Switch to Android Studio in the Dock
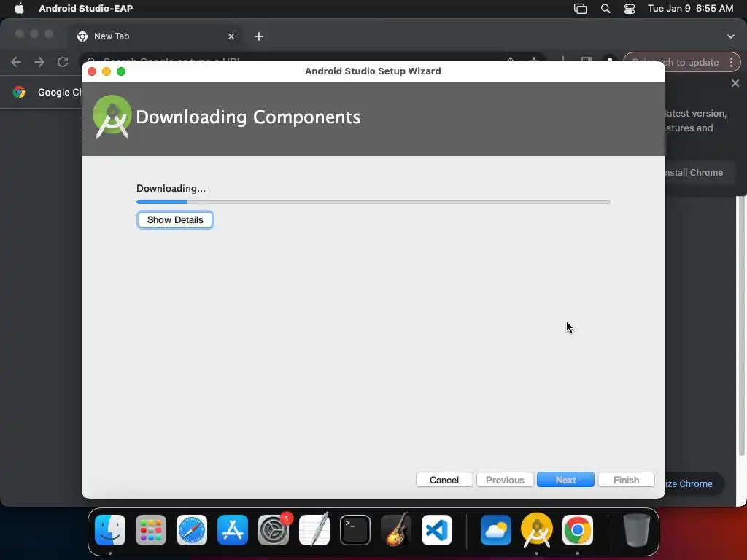This screenshot has width=747, height=560. coord(537,530)
